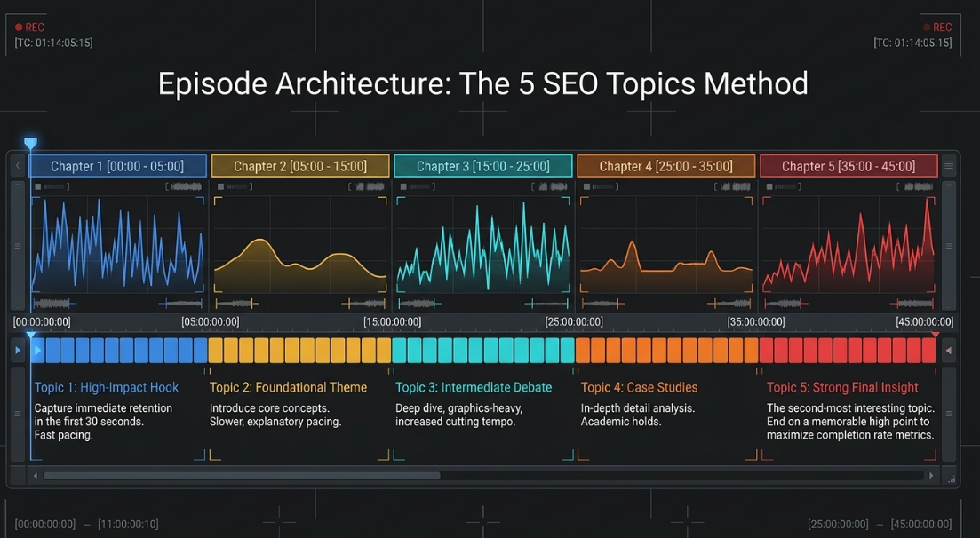Screen dimensions: 980x538
Task: Click the scrollbar right arrow at bottom
Action: pyautogui.click(x=931, y=476)
